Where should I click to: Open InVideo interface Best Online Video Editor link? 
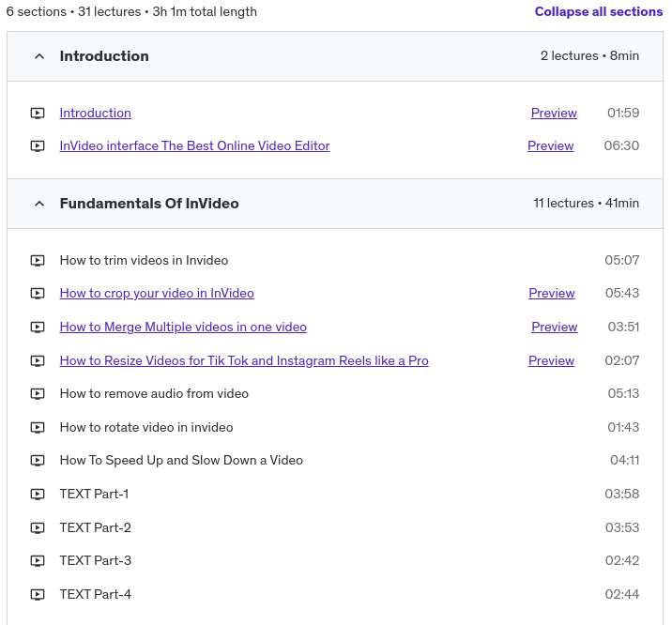click(x=194, y=146)
